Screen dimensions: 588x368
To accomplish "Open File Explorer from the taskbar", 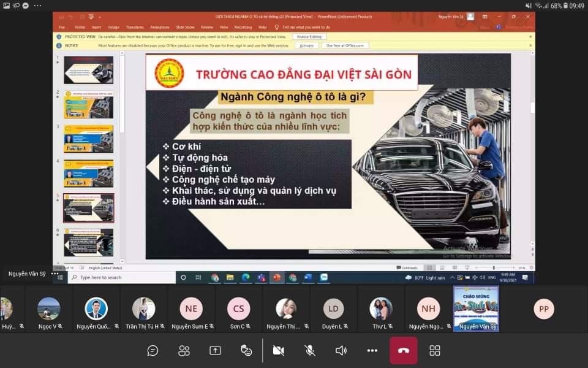I will [230, 277].
